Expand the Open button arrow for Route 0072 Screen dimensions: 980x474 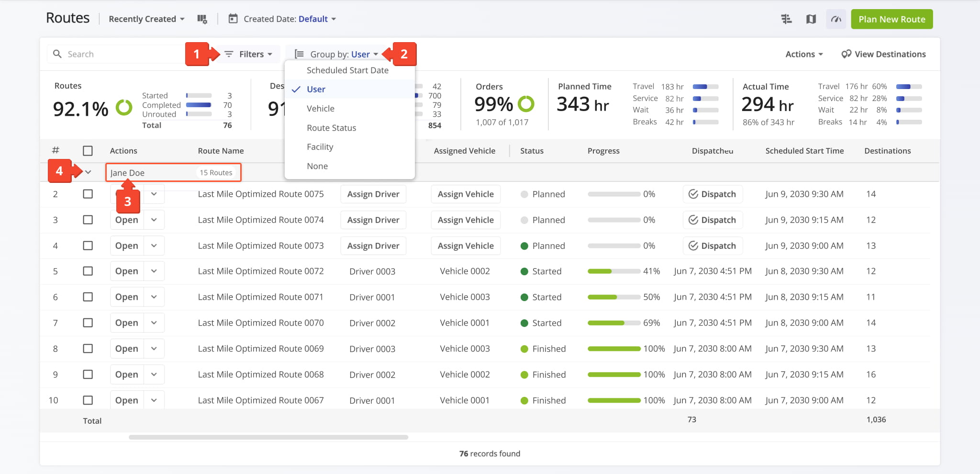coord(154,271)
